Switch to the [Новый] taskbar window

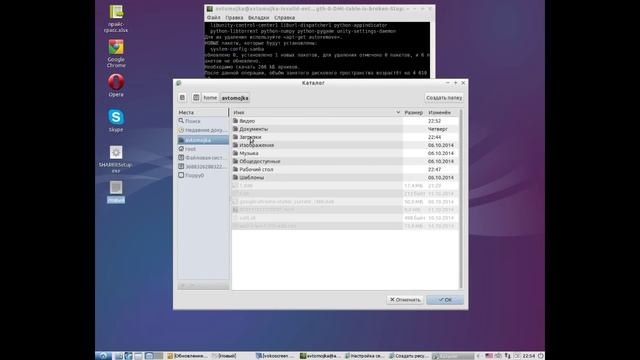224,356
